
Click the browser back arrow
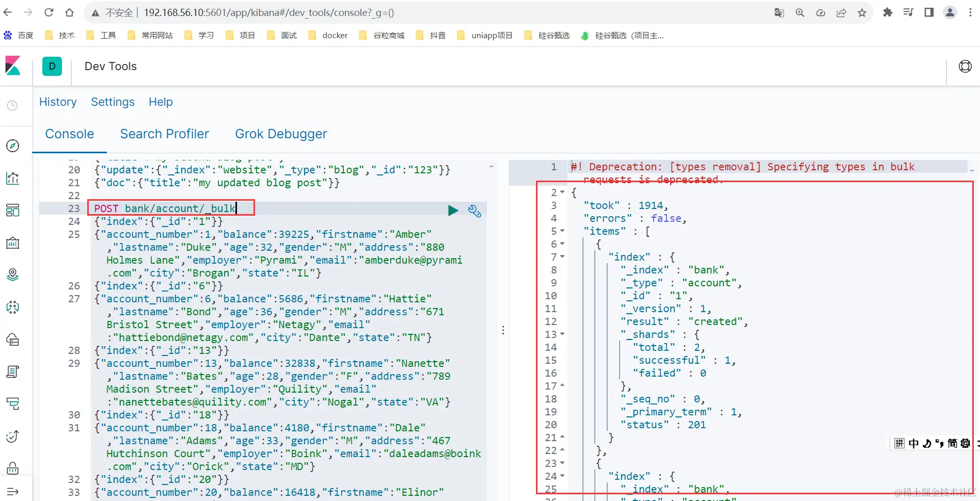pyautogui.click(x=8, y=12)
